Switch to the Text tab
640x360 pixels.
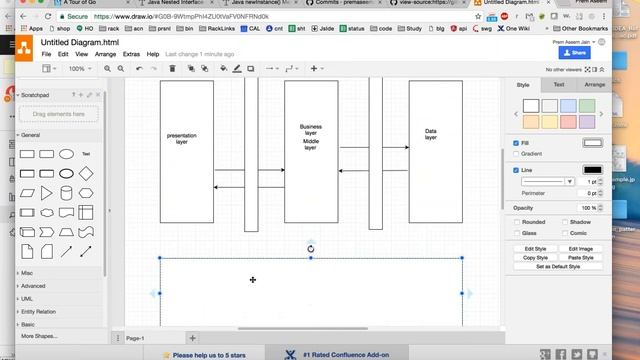pos(559,84)
